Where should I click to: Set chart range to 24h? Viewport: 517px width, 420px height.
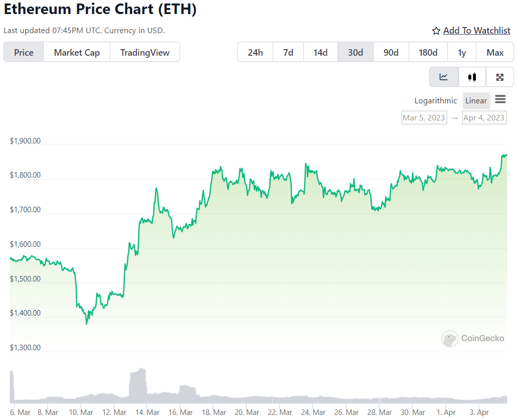255,52
